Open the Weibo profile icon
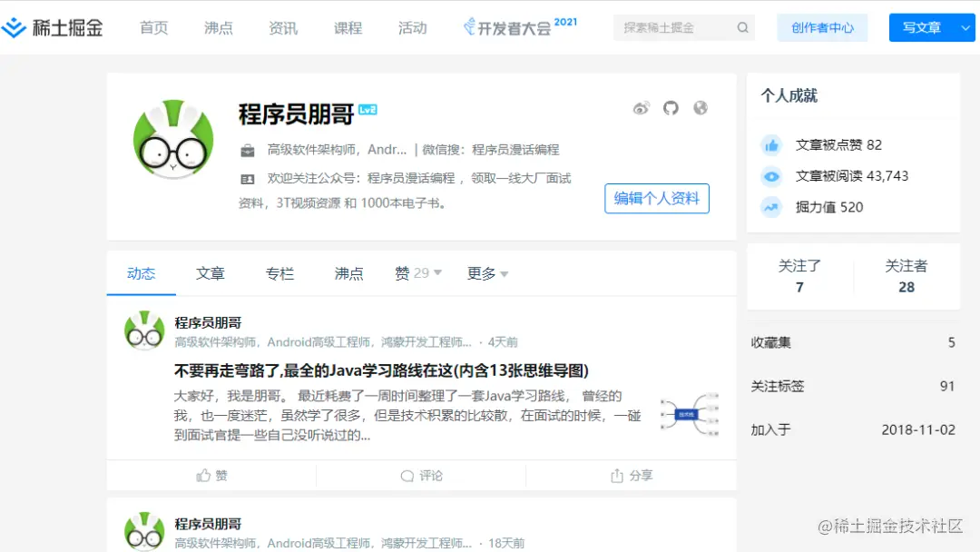Image resolution: width=980 pixels, height=552 pixels. click(642, 107)
